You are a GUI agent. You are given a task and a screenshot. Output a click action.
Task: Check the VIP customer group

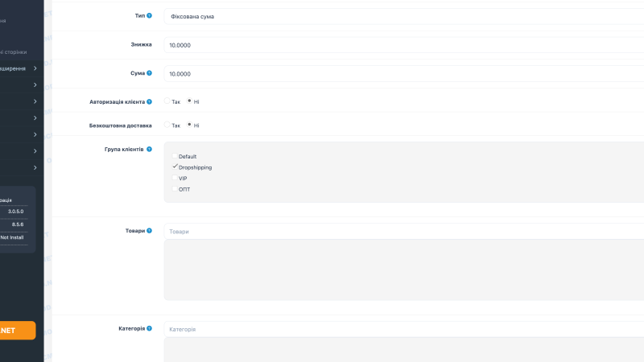tap(175, 178)
